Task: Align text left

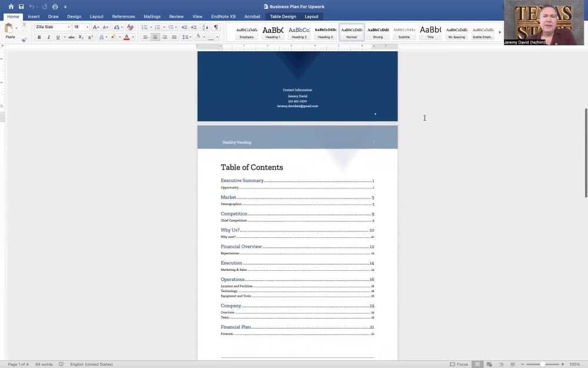Action: (145, 37)
